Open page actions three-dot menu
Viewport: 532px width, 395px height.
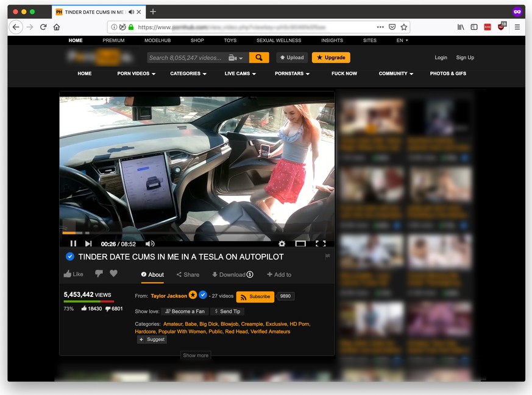point(380,27)
